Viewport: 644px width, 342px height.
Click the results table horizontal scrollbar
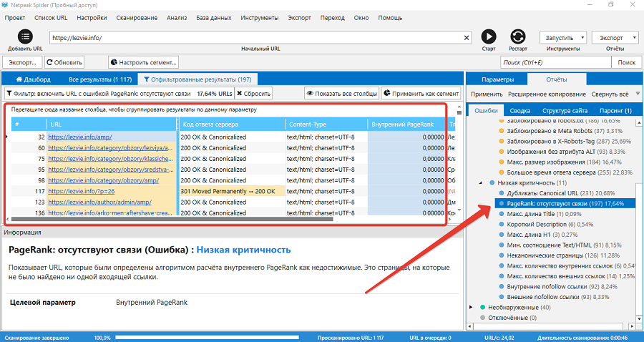(172, 219)
